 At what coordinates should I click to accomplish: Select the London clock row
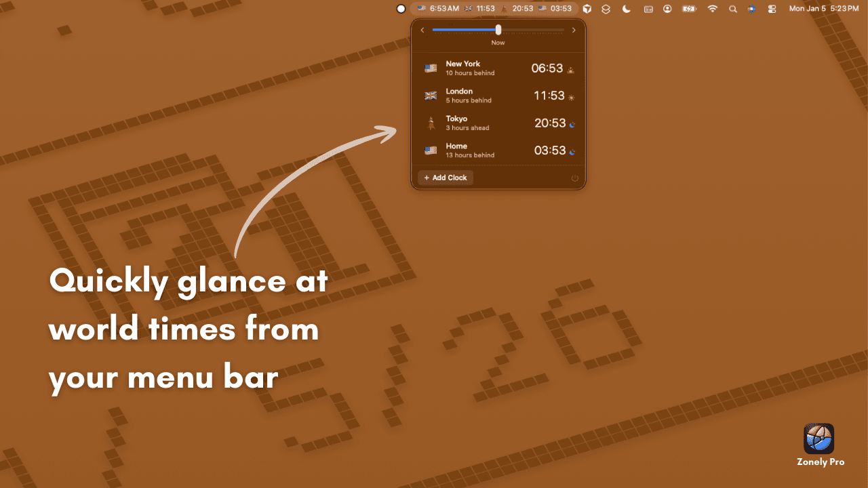498,96
